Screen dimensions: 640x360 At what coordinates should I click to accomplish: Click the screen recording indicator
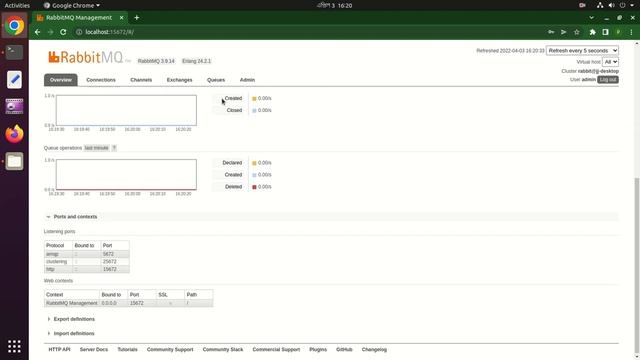point(582,5)
